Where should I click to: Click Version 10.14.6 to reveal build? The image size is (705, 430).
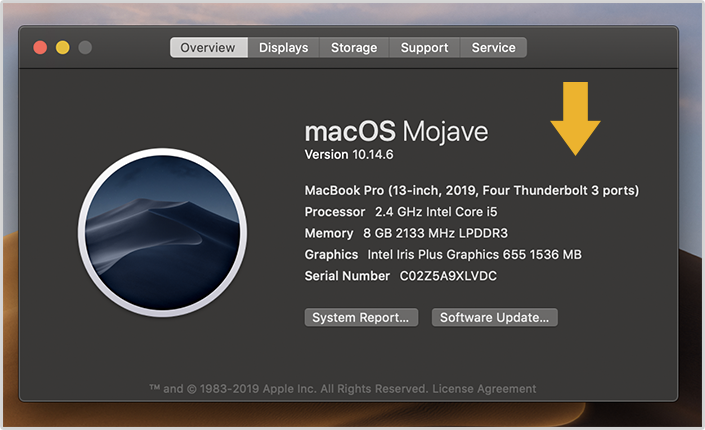(349, 154)
